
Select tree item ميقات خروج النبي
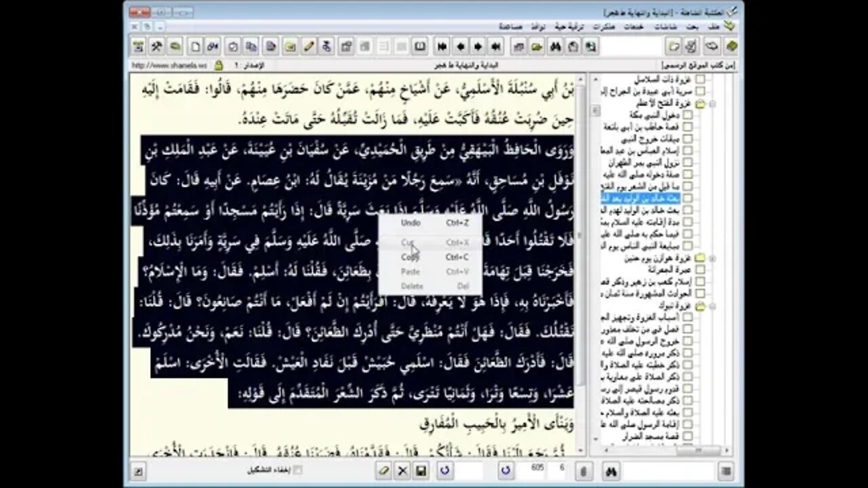click(x=652, y=139)
